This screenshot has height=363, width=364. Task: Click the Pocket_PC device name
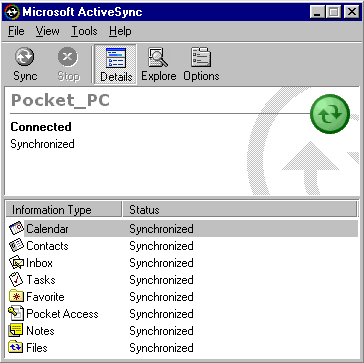60,100
